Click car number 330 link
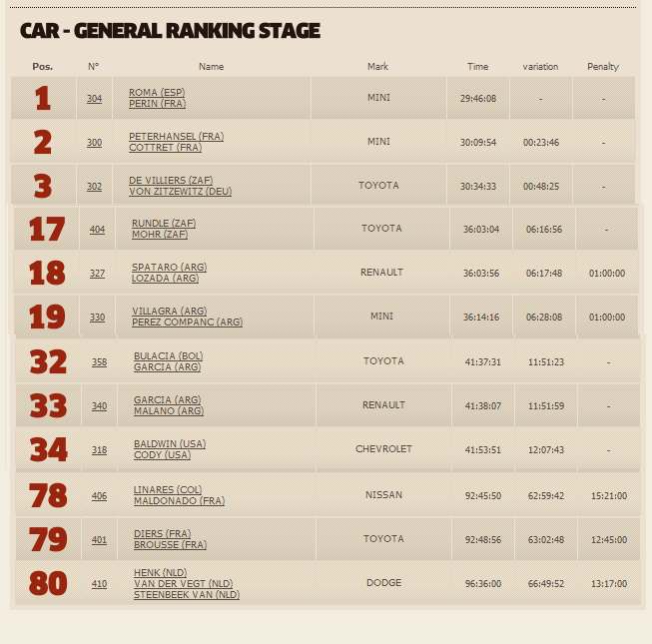652x644 pixels. (x=97, y=318)
